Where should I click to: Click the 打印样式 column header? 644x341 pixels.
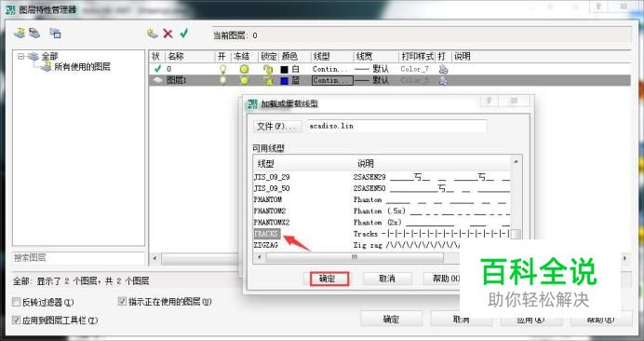tap(417, 56)
